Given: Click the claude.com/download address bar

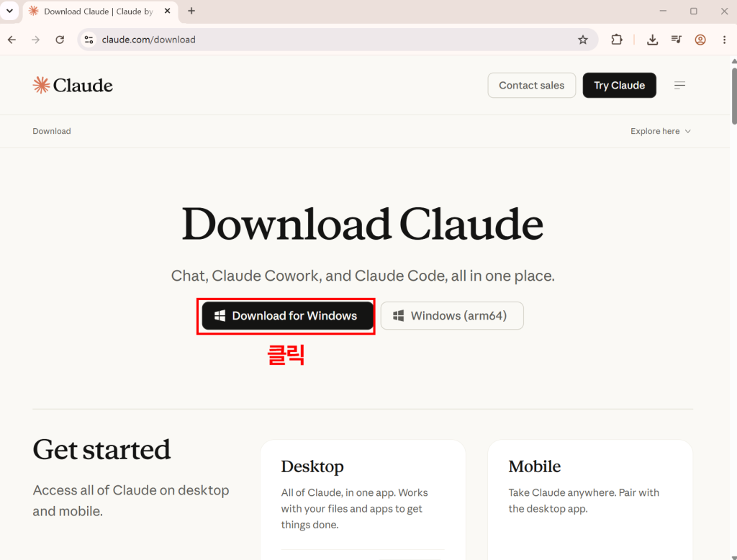Looking at the screenshot, I should [337, 40].
